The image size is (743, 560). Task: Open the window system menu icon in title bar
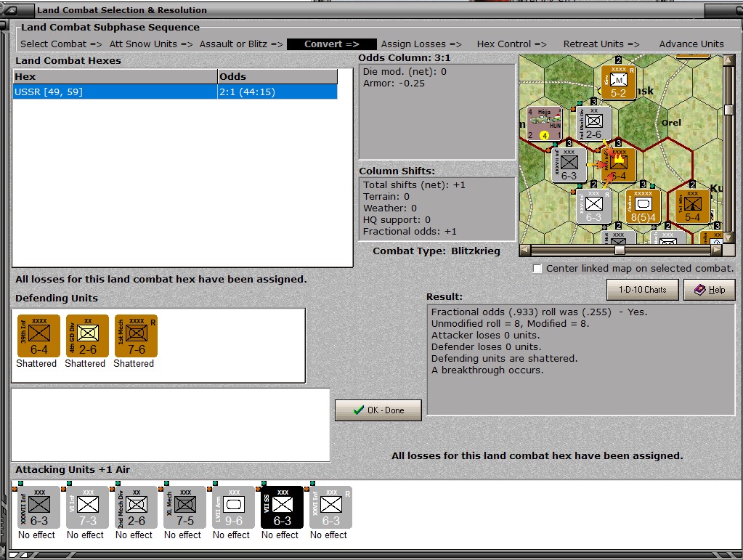(12, 10)
